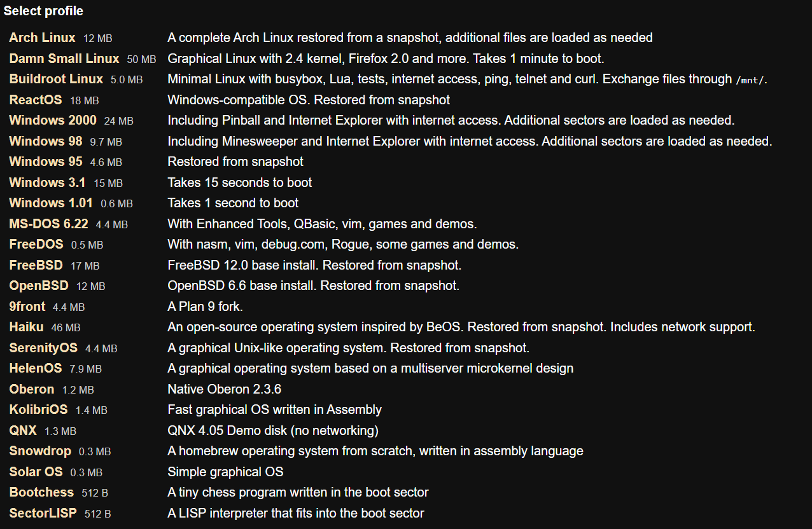Open the OpenBSD profile
812x529 pixels.
point(39,285)
